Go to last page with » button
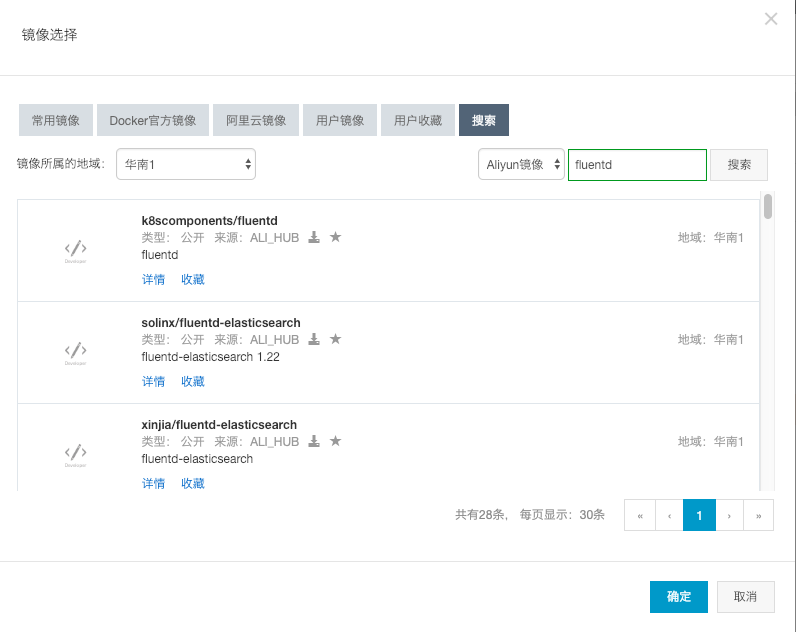 point(758,515)
